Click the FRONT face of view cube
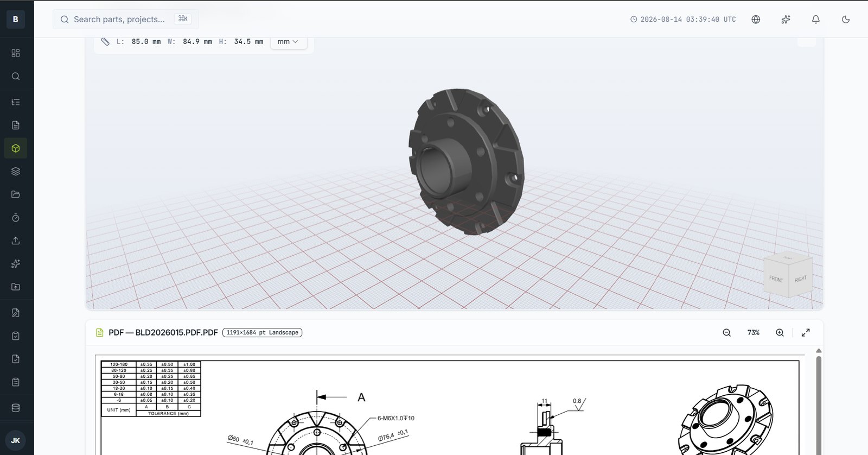This screenshot has width=868, height=455. [776, 279]
